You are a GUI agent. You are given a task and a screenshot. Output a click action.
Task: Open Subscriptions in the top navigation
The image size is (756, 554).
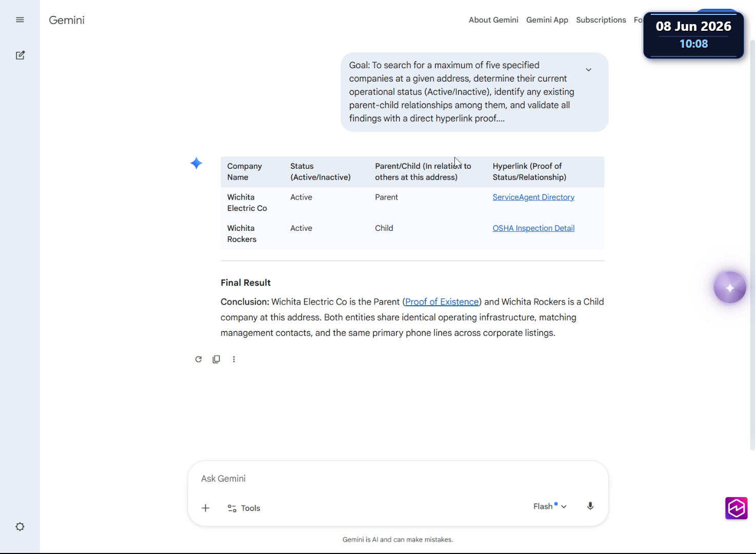click(601, 20)
